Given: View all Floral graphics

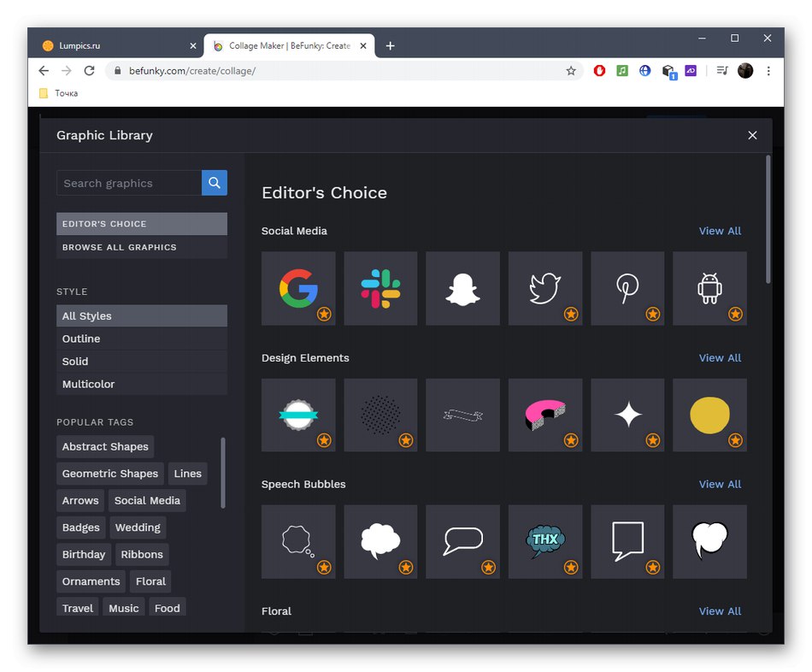Looking at the screenshot, I should (x=720, y=611).
